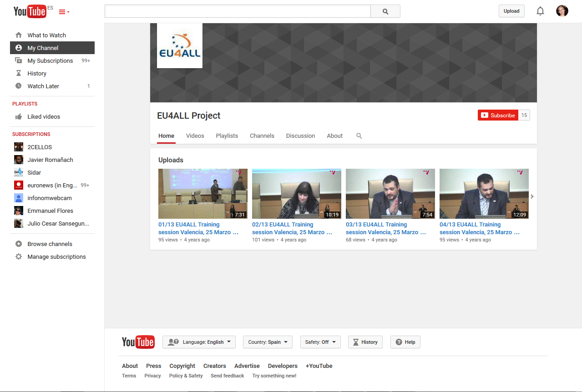582x392 pixels.
Task: Switch to the About tab
Action: pos(334,136)
